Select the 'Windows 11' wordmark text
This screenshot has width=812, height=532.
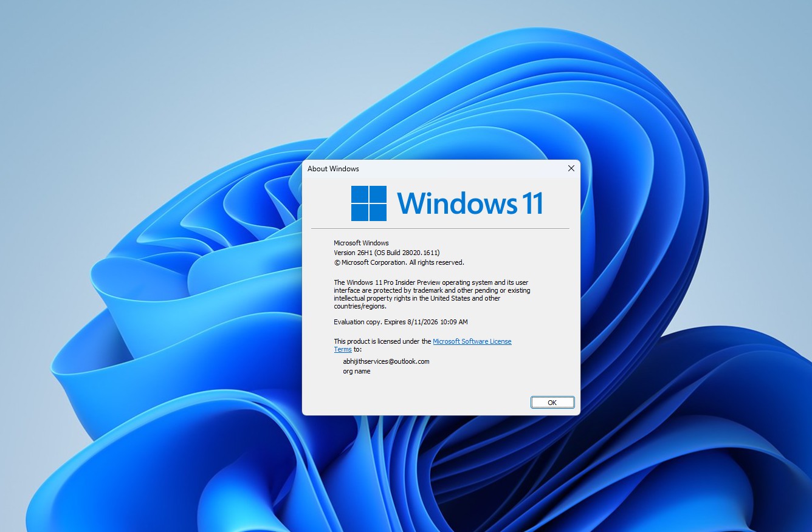[471, 203]
